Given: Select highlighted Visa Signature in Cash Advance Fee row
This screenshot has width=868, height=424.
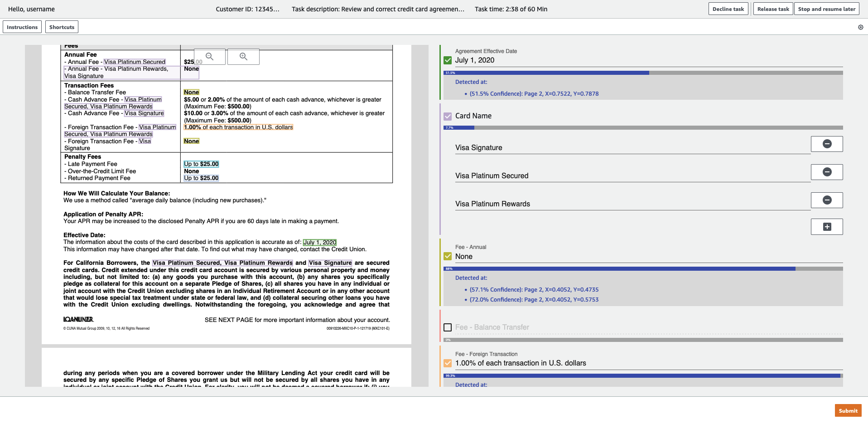Looking at the screenshot, I should 144,113.
